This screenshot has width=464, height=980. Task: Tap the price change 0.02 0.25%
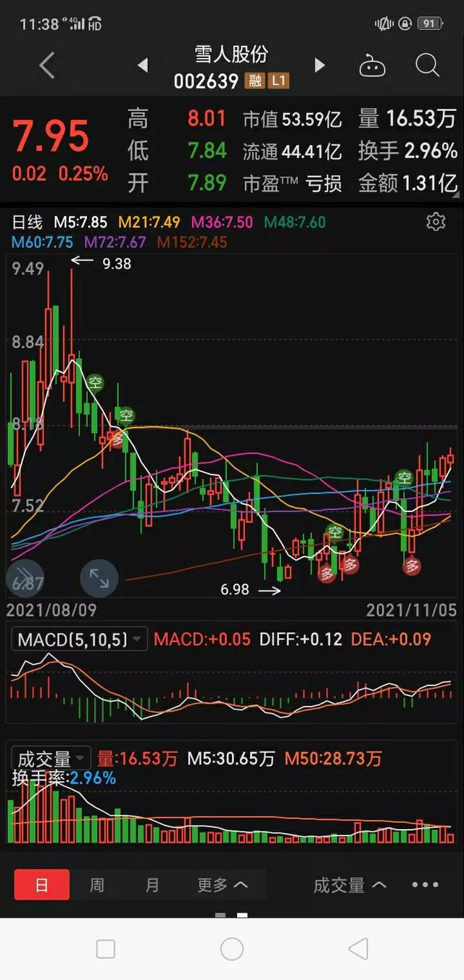(60, 174)
